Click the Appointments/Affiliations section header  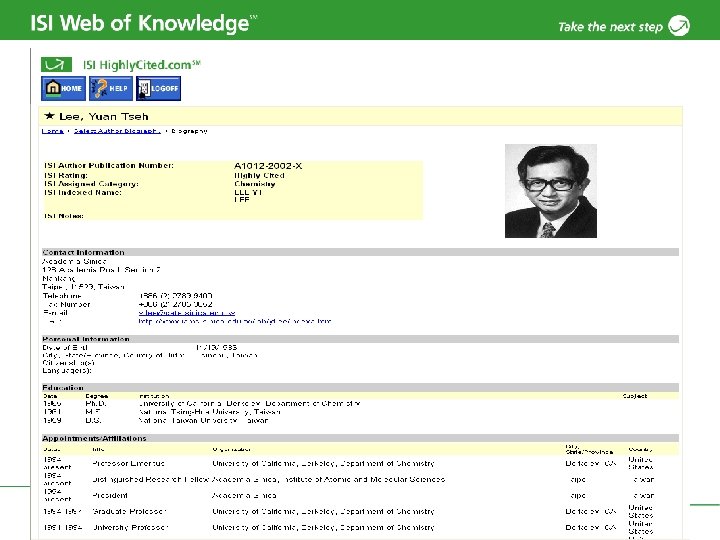pos(360,438)
